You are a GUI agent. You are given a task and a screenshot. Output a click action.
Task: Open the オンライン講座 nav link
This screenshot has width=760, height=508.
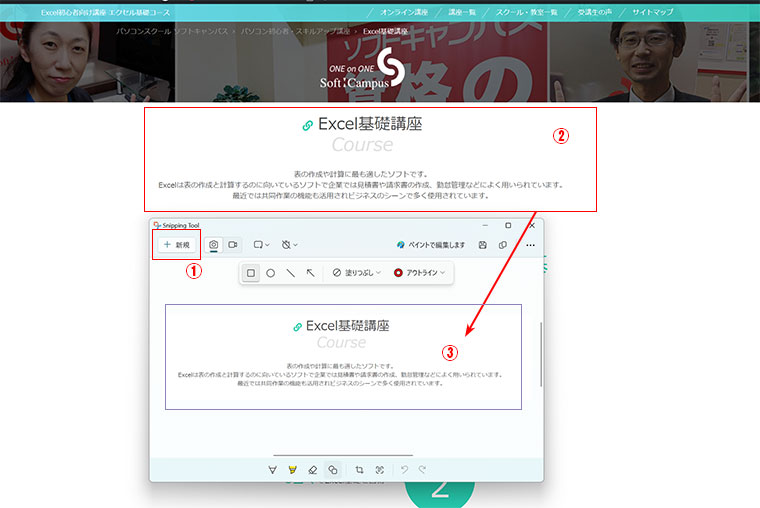coord(404,12)
